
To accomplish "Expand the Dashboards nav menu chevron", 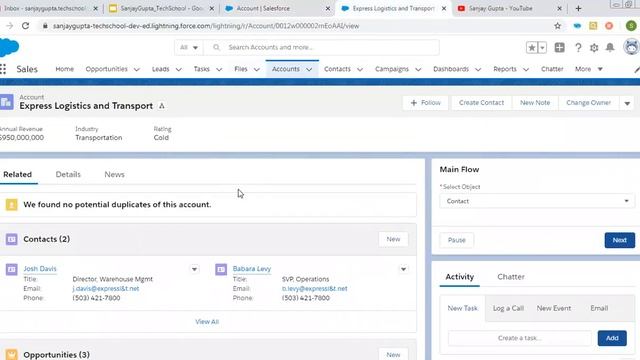I will click(x=478, y=69).
